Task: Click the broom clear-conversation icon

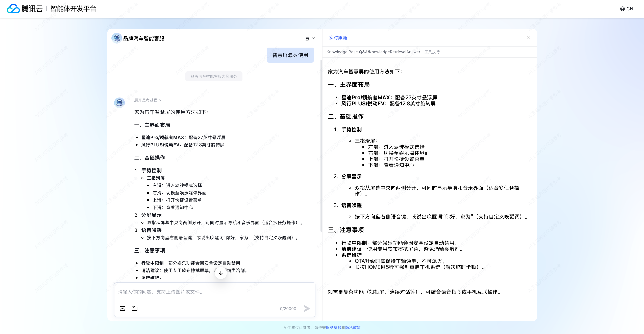Action: 307,38
